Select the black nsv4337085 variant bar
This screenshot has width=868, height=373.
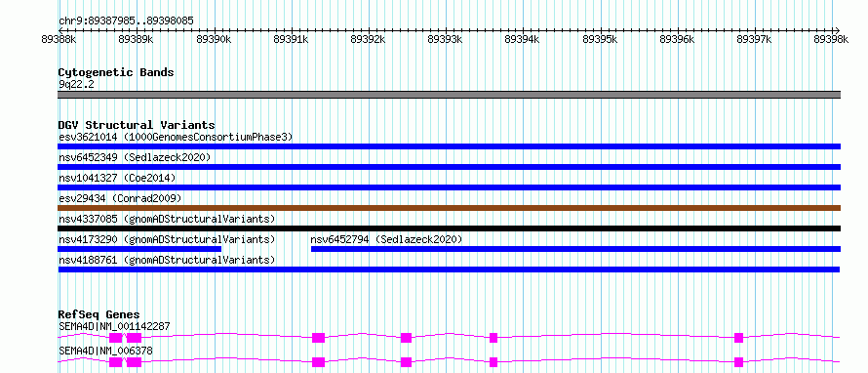(x=449, y=228)
